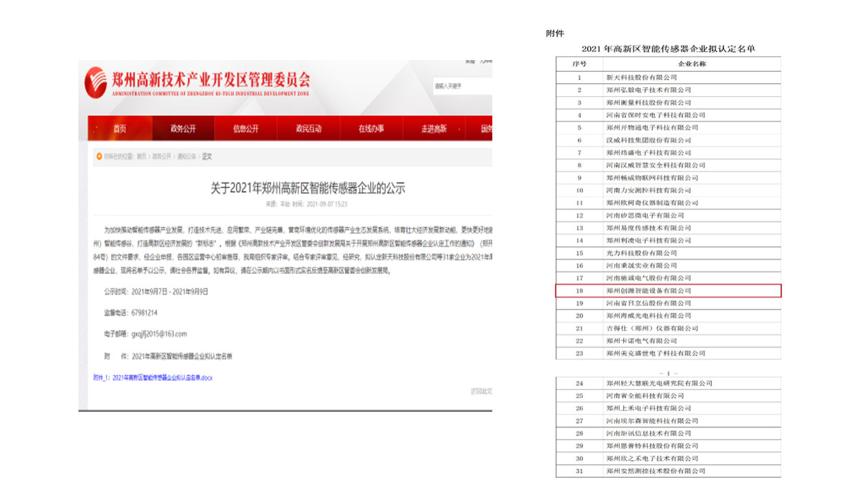
Task: Click row 郑州易度传感技术有限公司
Action: coord(668,228)
